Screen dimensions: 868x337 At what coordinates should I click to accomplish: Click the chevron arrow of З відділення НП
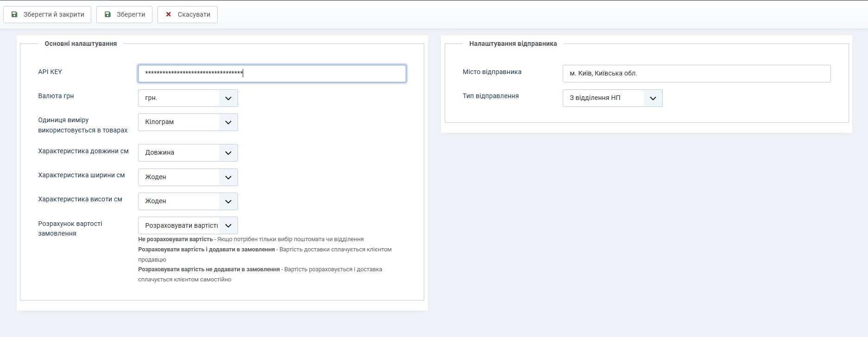click(653, 98)
